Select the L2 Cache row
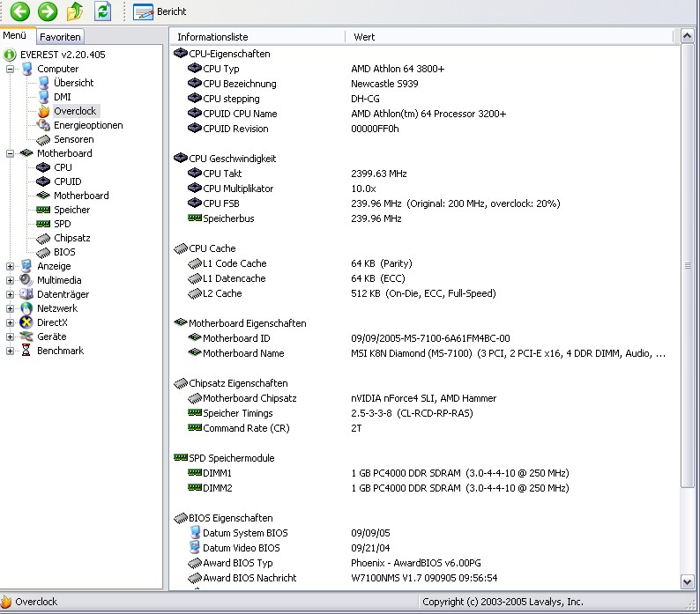This screenshot has width=700, height=614. pos(424,293)
